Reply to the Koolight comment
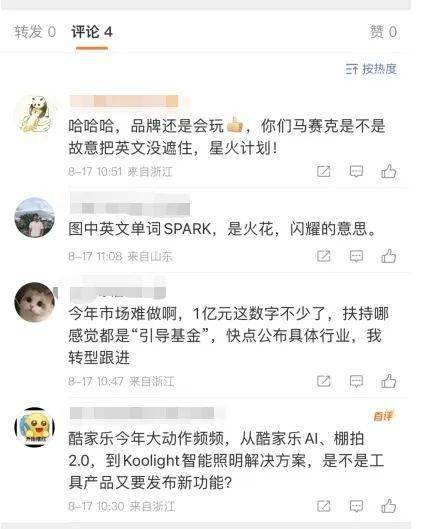Viewport: 422px width, 529px height. [x=356, y=506]
